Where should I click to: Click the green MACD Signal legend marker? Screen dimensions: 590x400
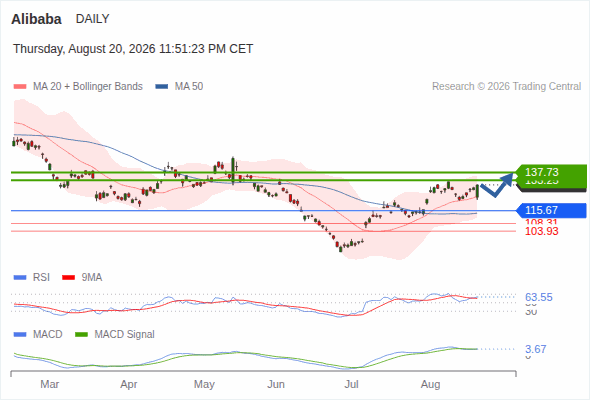click(x=81, y=335)
